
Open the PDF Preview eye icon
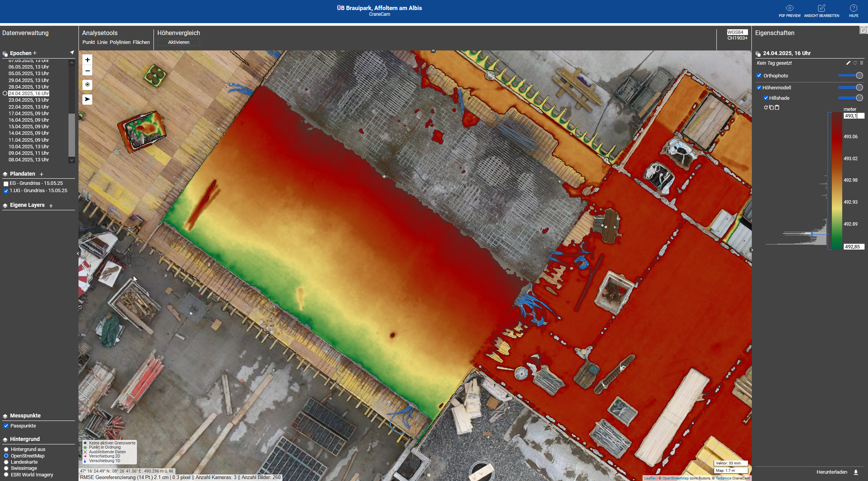click(790, 8)
